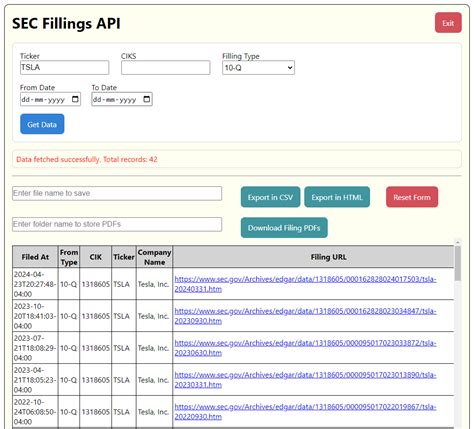This screenshot has height=429, width=474.
Task: Click the CIK column header
Action: pyautogui.click(x=96, y=257)
